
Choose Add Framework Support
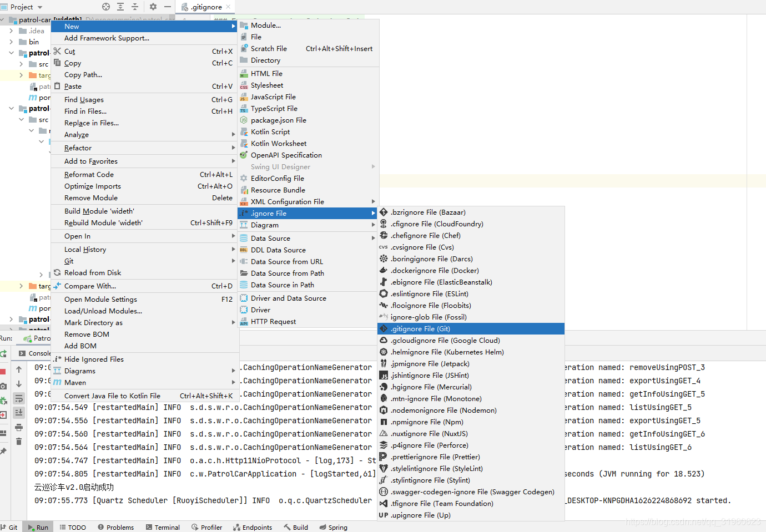(144, 38)
